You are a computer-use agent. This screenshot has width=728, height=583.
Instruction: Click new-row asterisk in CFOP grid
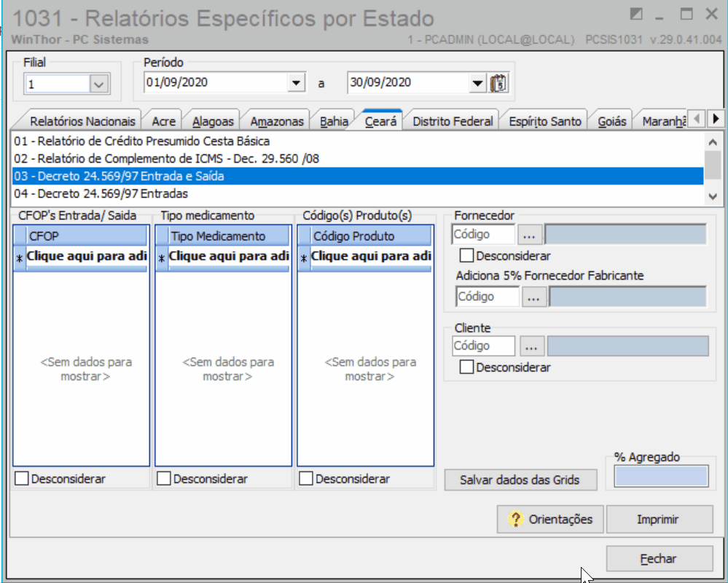[20, 258]
